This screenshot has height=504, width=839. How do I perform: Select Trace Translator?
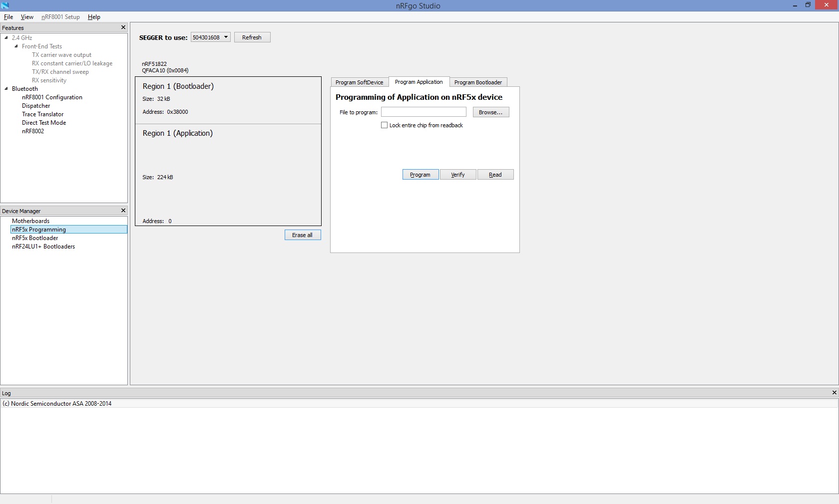click(42, 114)
